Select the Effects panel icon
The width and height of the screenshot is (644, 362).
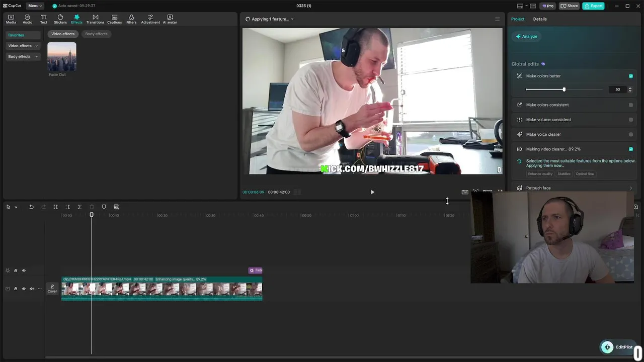tap(76, 19)
